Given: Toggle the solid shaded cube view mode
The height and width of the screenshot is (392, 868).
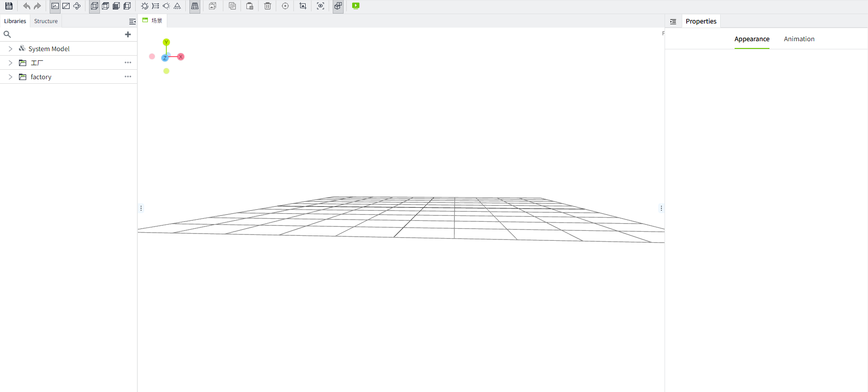Looking at the screenshot, I should click(x=116, y=6).
